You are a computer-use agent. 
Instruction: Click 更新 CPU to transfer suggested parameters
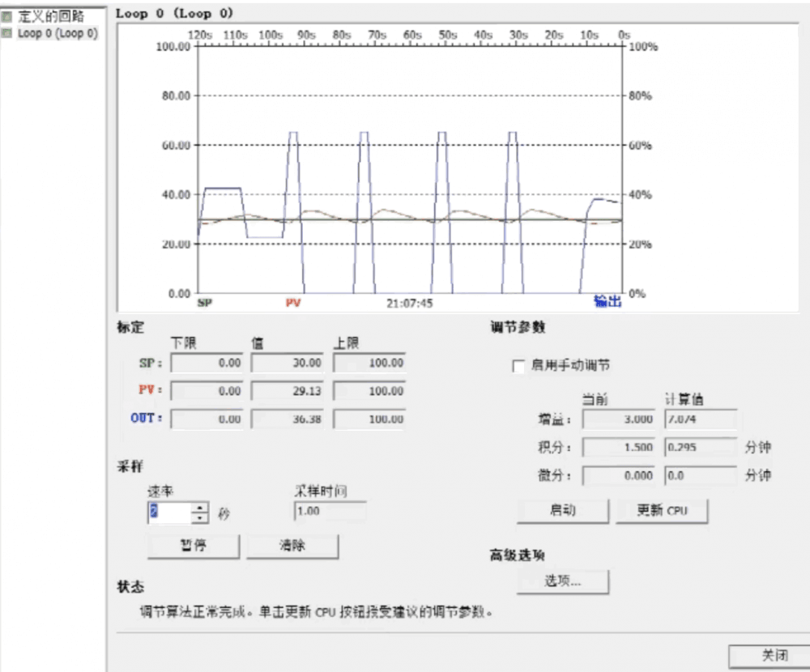661,511
